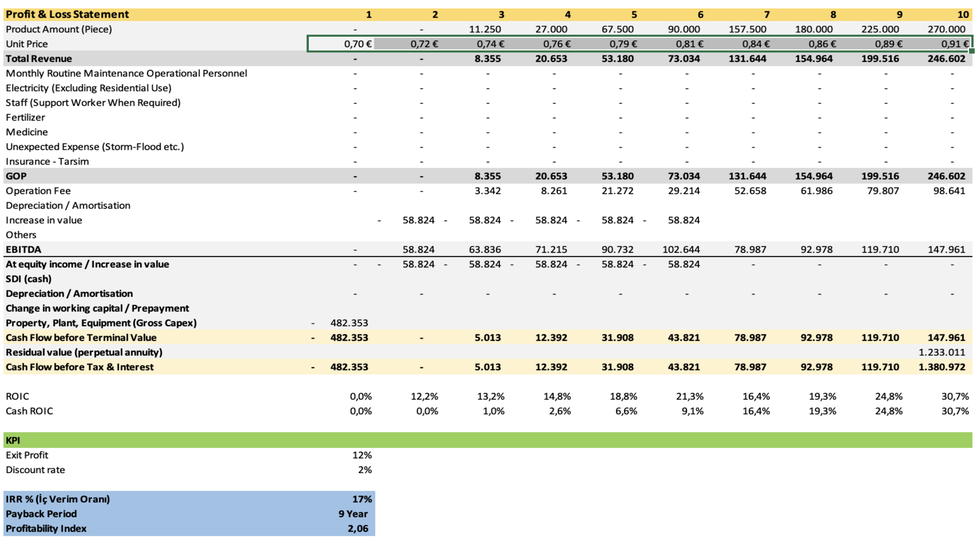Click the Operation Fee 98.641 cell
The width and height of the screenshot is (980, 544).
(x=948, y=191)
